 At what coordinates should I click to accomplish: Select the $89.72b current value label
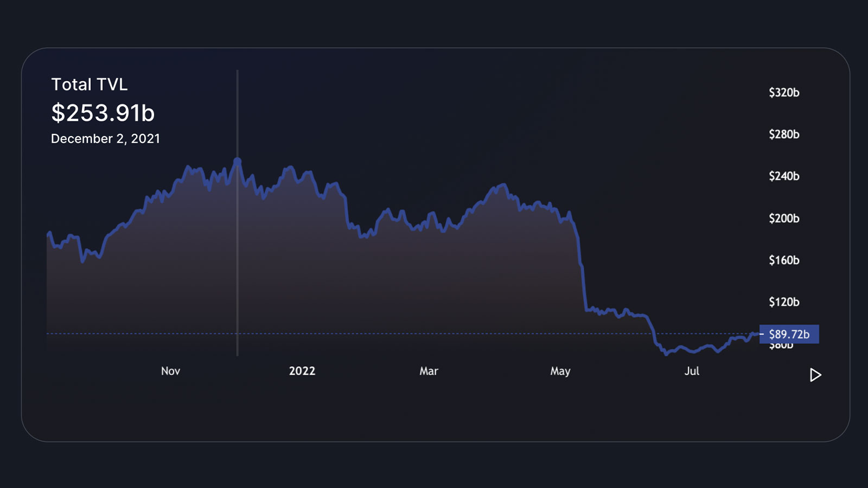pyautogui.click(x=789, y=334)
